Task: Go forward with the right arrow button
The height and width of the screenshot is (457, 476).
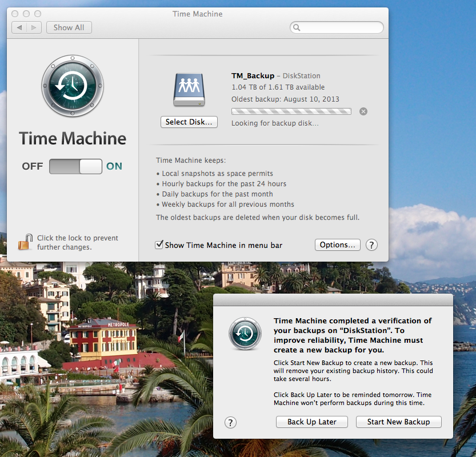Action: [34, 27]
